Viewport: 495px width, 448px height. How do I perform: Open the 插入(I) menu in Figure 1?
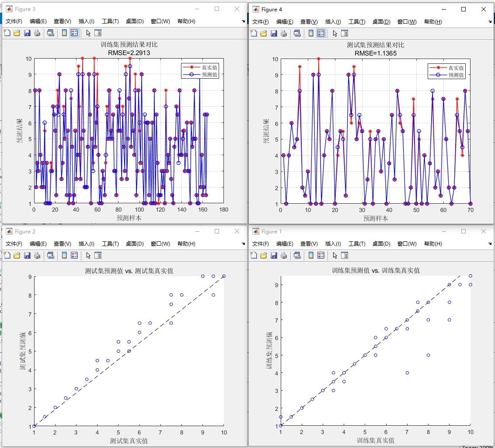334,244
